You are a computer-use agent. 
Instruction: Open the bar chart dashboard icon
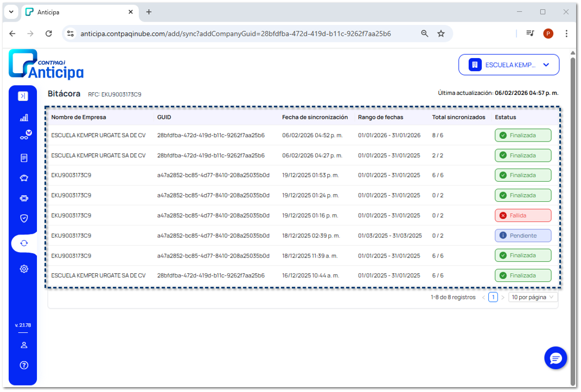pyautogui.click(x=24, y=118)
